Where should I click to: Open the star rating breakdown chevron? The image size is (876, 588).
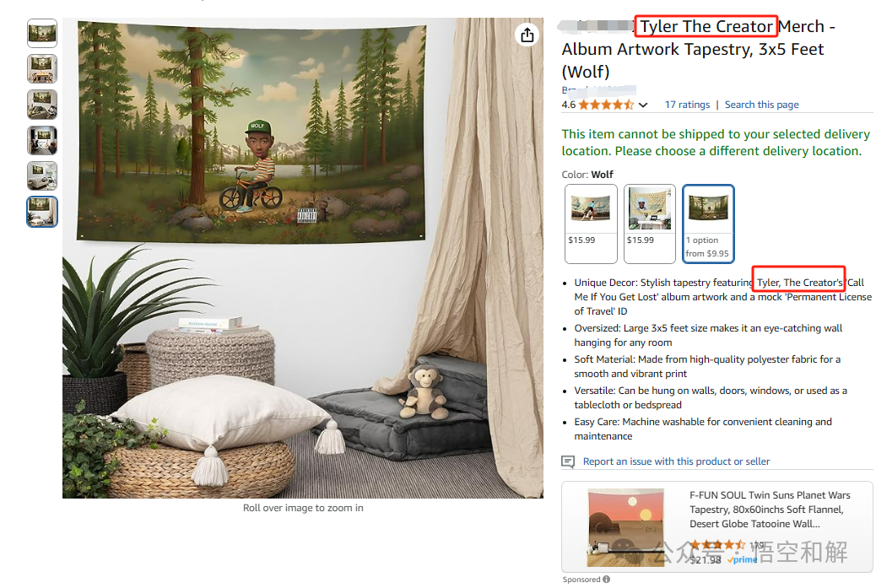(x=643, y=105)
